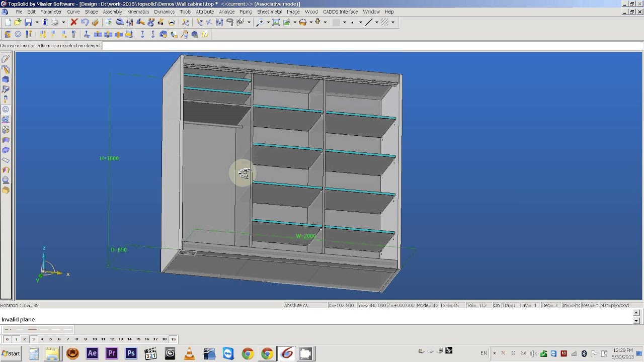Expand the color box dropdown arrow

click(x=344, y=22)
